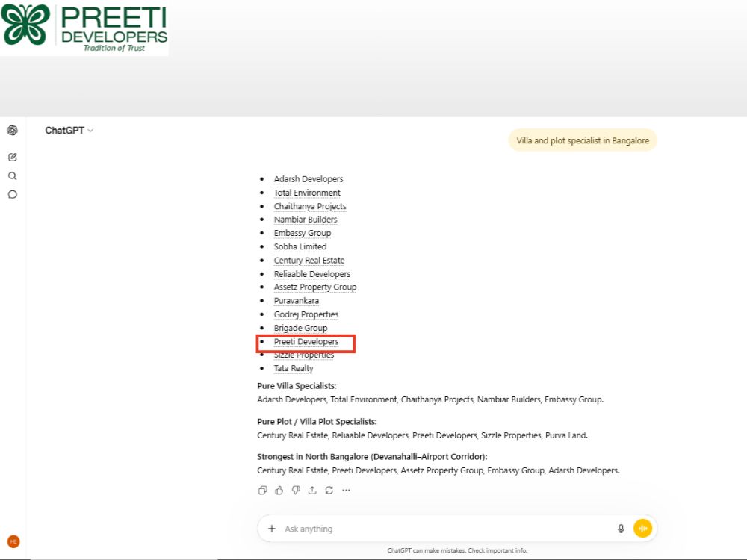The image size is (747, 560).
Task: Open the Tata Realty link
Action: tap(294, 369)
